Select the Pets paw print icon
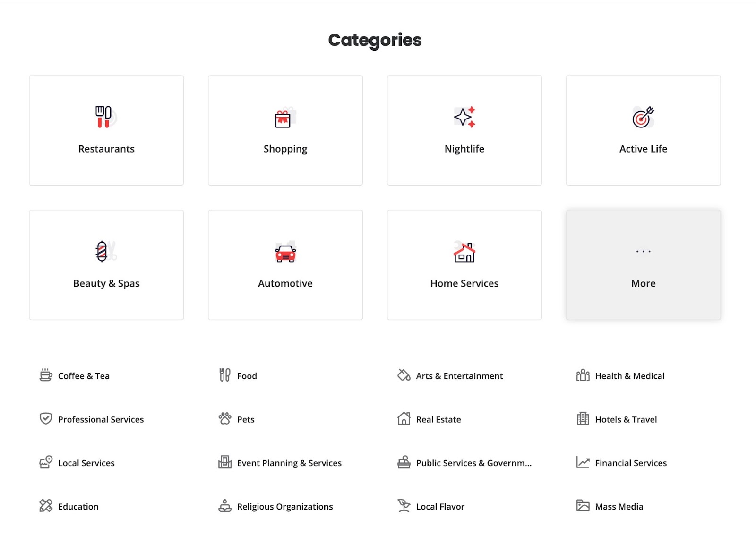Viewport: 756px width, 552px height. tap(224, 419)
